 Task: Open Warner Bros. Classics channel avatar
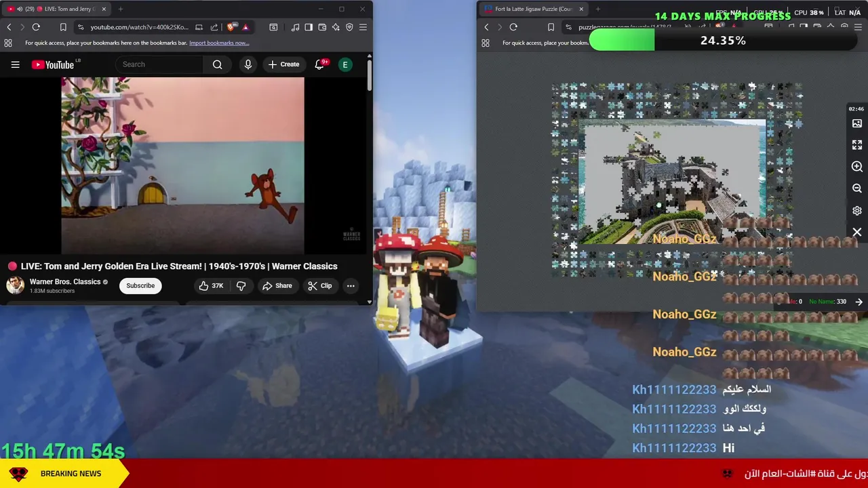click(x=16, y=285)
